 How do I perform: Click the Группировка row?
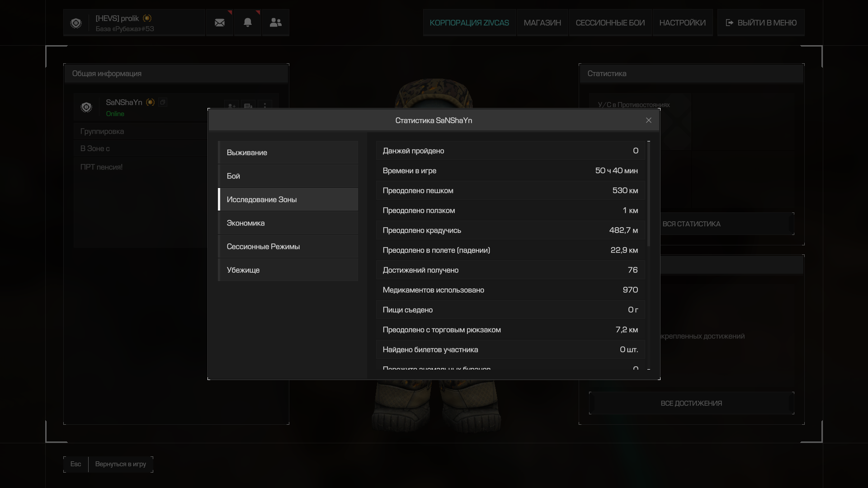(x=141, y=131)
